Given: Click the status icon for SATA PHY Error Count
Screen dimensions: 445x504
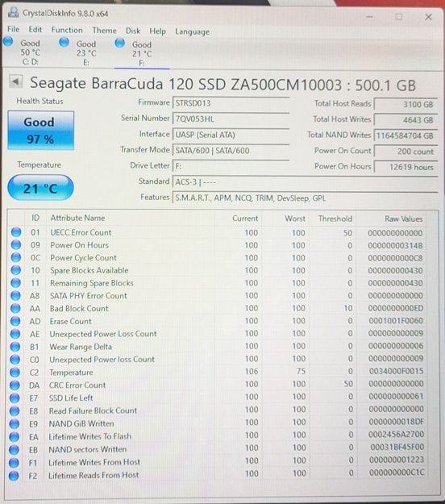Looking at the screenshot, I should [x=15, y=295].
